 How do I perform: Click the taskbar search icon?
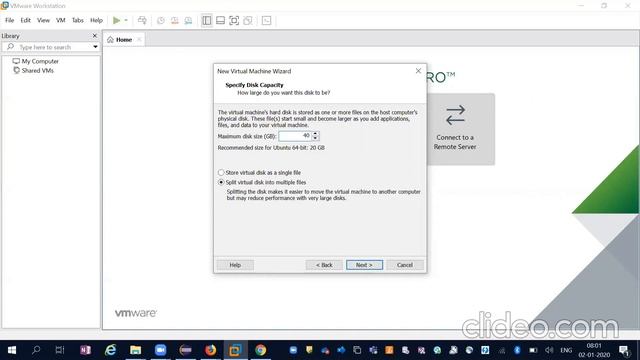coord(36,350)
